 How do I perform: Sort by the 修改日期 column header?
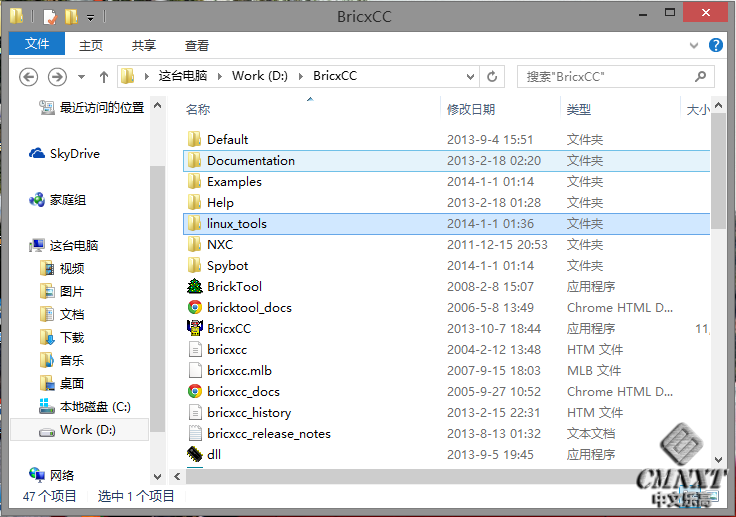(471, 109)
